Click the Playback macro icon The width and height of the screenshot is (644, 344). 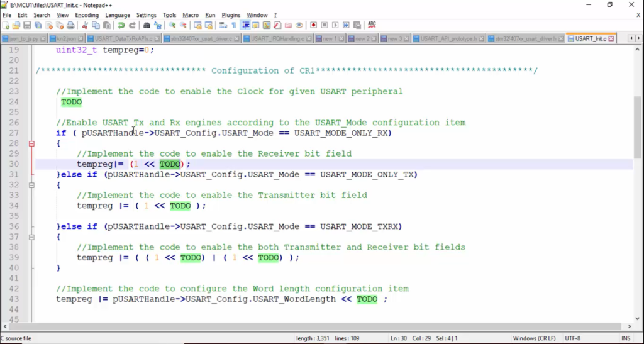[335, 25]
